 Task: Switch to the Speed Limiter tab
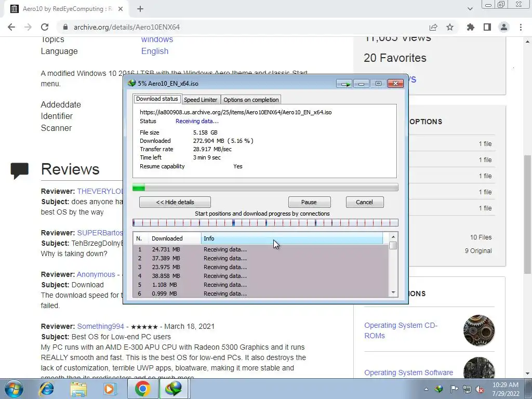201,100
